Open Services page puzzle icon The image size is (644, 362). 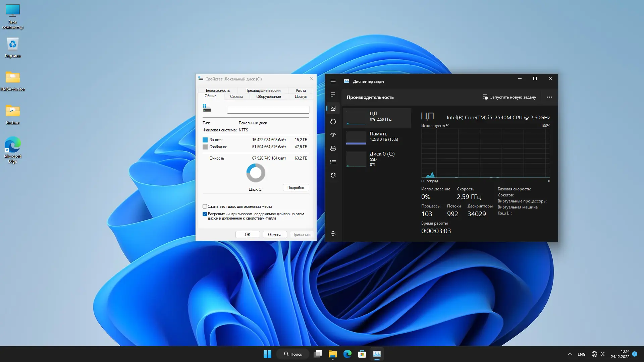point(333,175)
